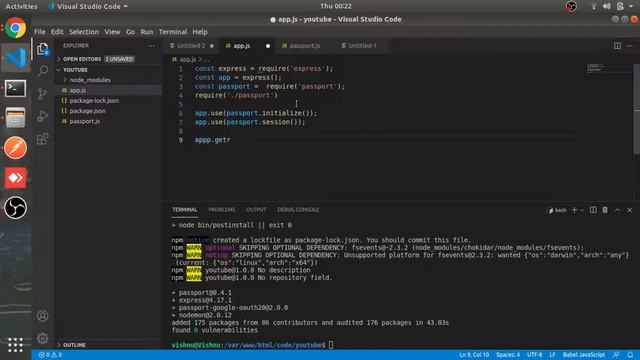Switch to the Untitled-1 editor tab

pyautogui.click(x=362, y=46)
